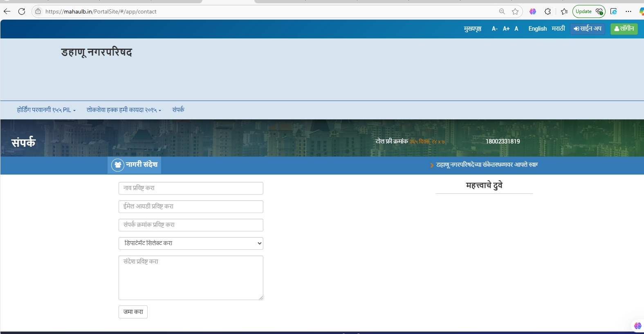Increase font size with A+
The width and height of the screenshot is (644, 334).
coord(506,29)
